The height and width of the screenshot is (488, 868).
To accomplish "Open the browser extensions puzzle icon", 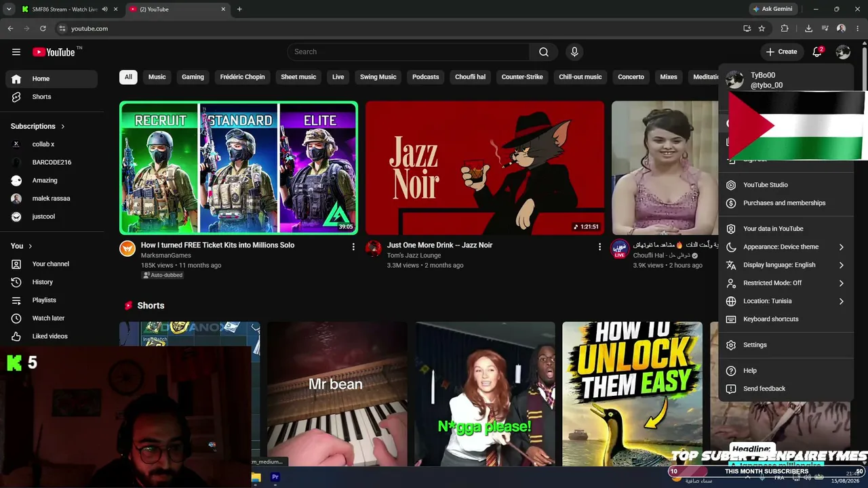I will (x=785, y=28).
